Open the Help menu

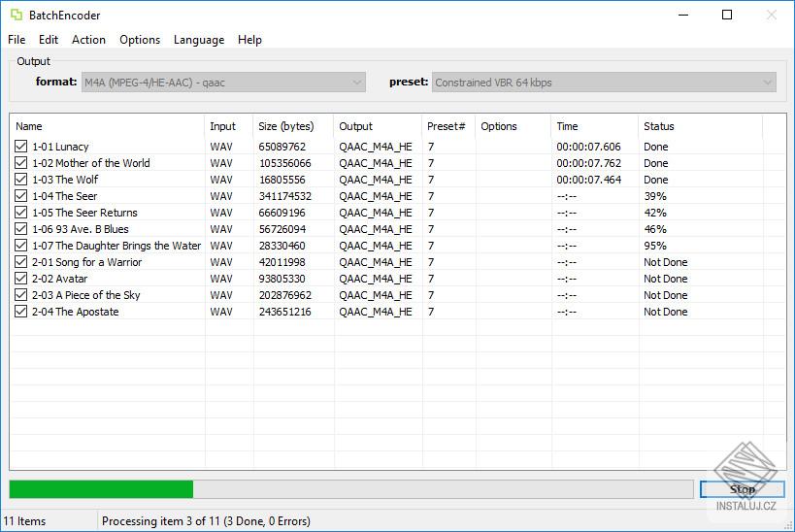click(x=249, y=40)
